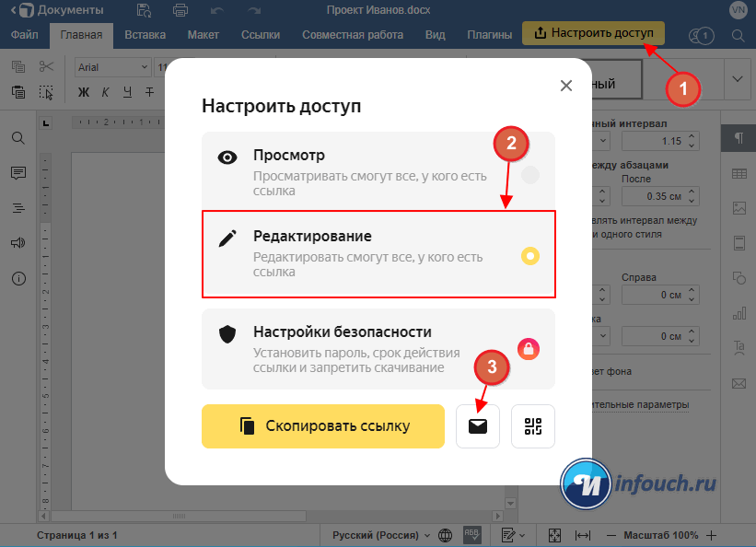Click the zoom in plus button
The width and height of the screenshot is (756, 547).
[x=712, y=535]
